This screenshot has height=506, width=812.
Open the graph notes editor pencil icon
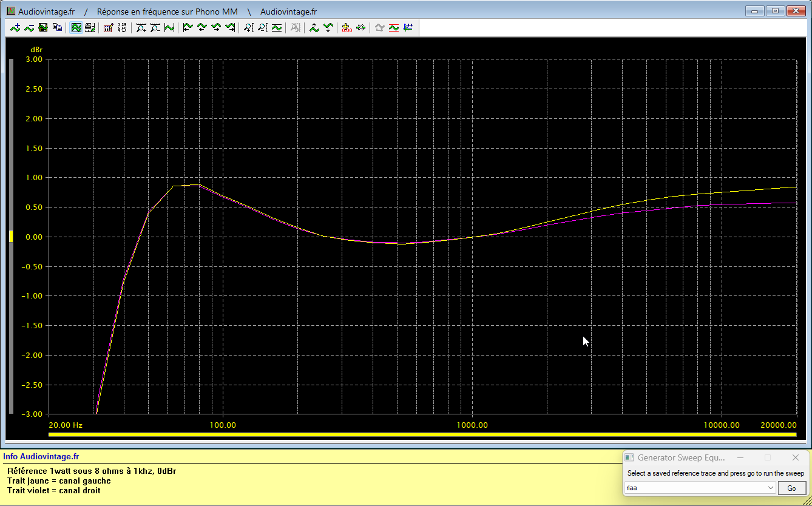click(x=109, y=27)
